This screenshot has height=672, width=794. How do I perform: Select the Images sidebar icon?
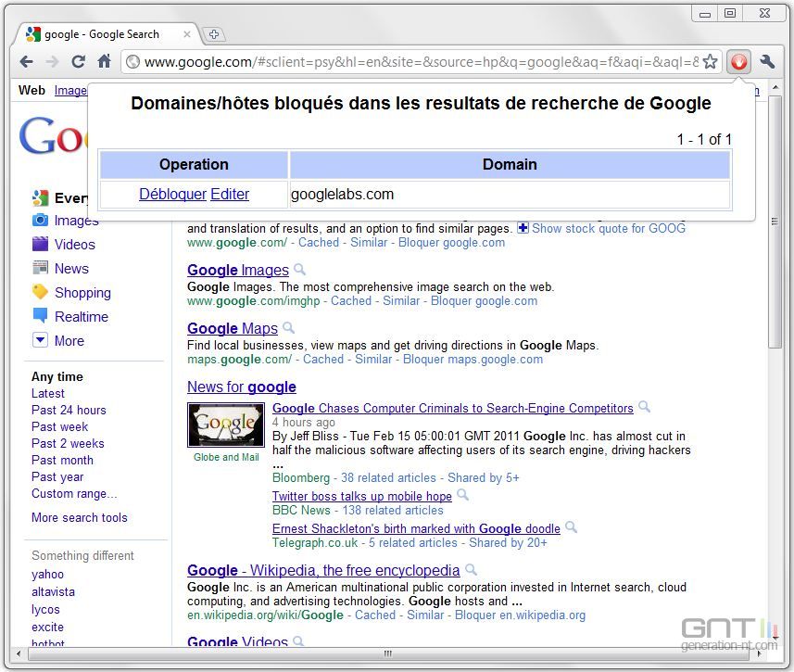(40, 220)
